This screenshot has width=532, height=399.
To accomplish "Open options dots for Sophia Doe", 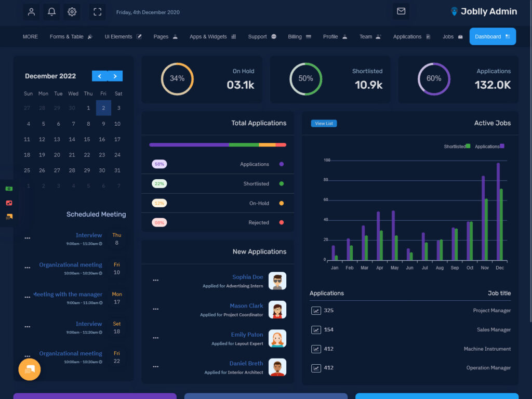I will point(156,280).
